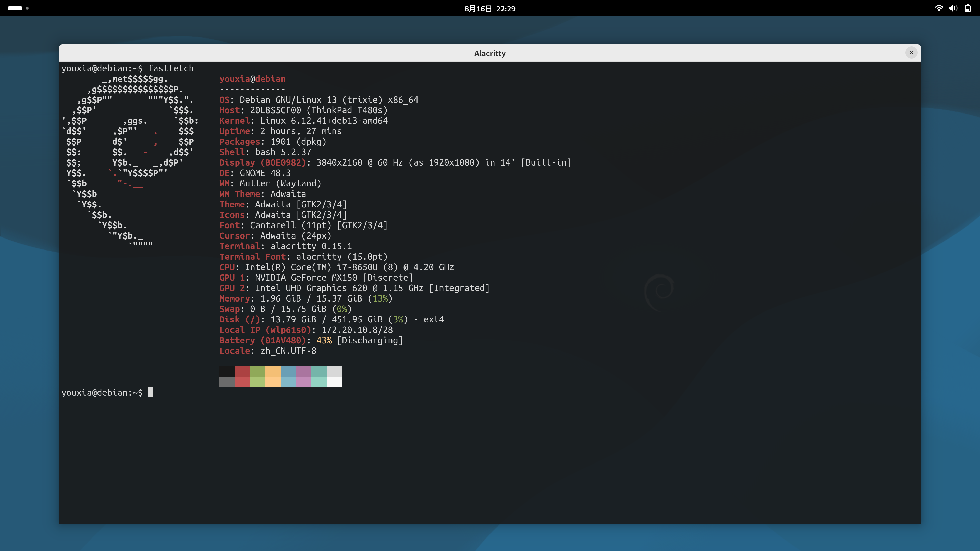Click the Swap '0 B / 15.75 GiB' line
Image resolution: width=980 pixels, height=551 pixels.
pos(286,309)
